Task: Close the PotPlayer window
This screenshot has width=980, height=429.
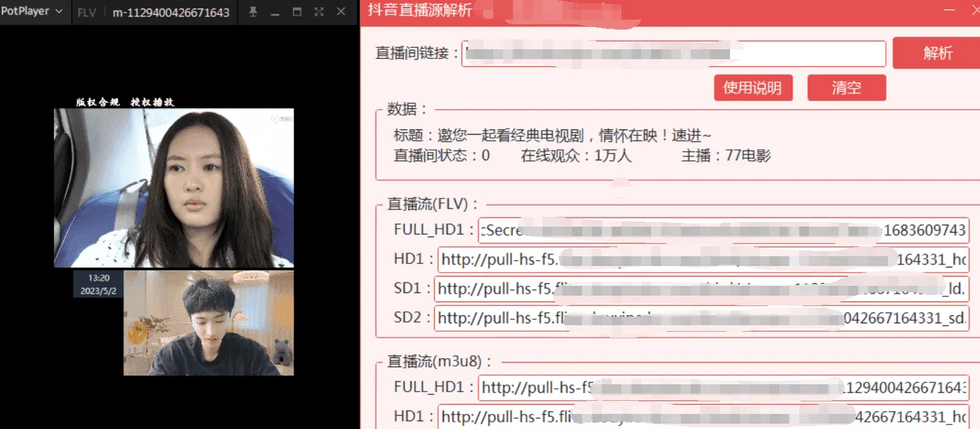Action: point(341,12)
